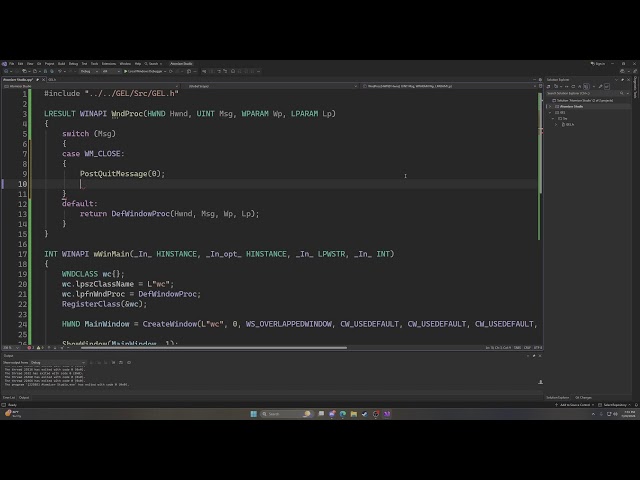Switch to the Solution Explorer bottom tab
The width and height of the screenshot is (640, 480).
click(x=558, y=398)
